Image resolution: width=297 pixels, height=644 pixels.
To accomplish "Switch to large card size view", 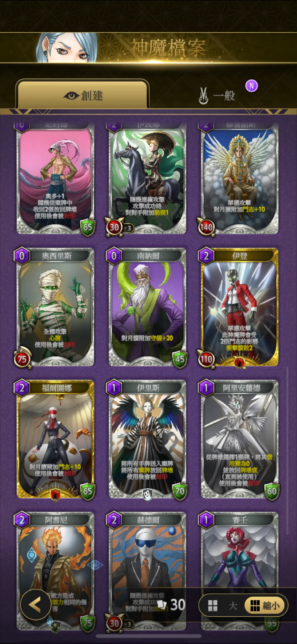I will 223,605.
